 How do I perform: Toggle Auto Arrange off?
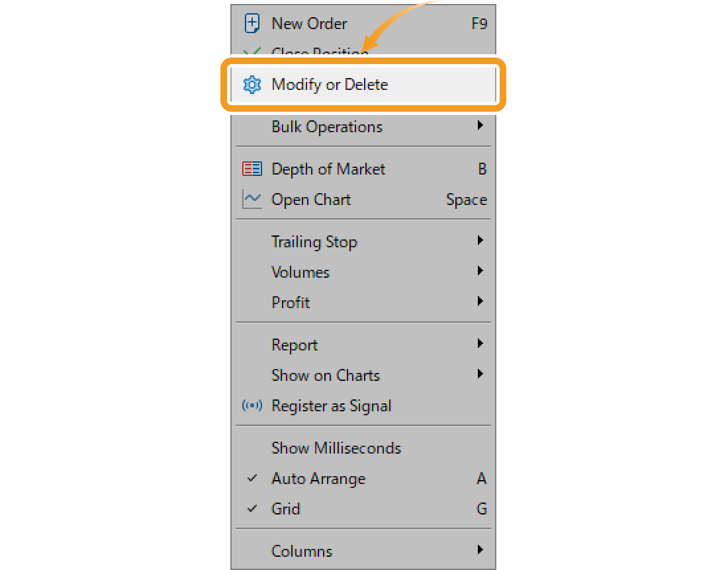[319, 478]
